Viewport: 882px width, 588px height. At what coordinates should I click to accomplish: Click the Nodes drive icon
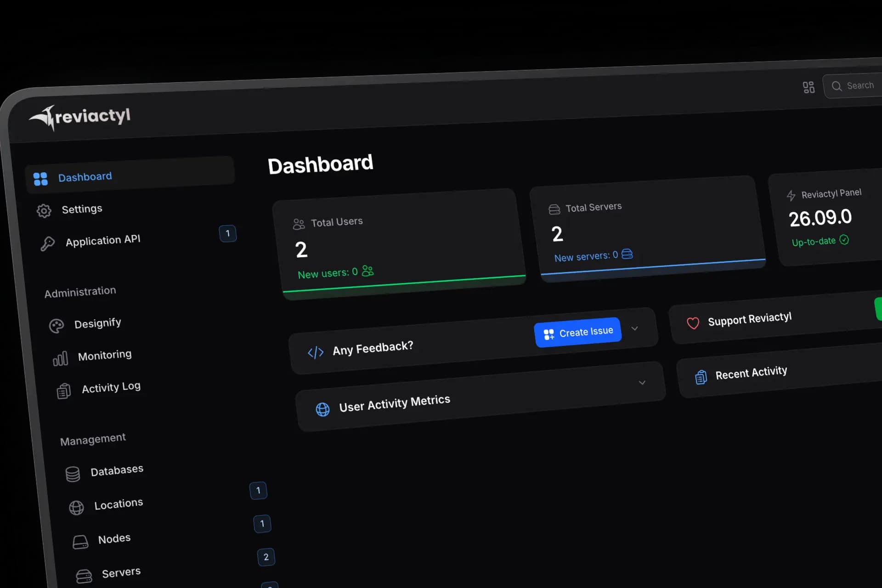pyautogui.click(x=80, y=542)
